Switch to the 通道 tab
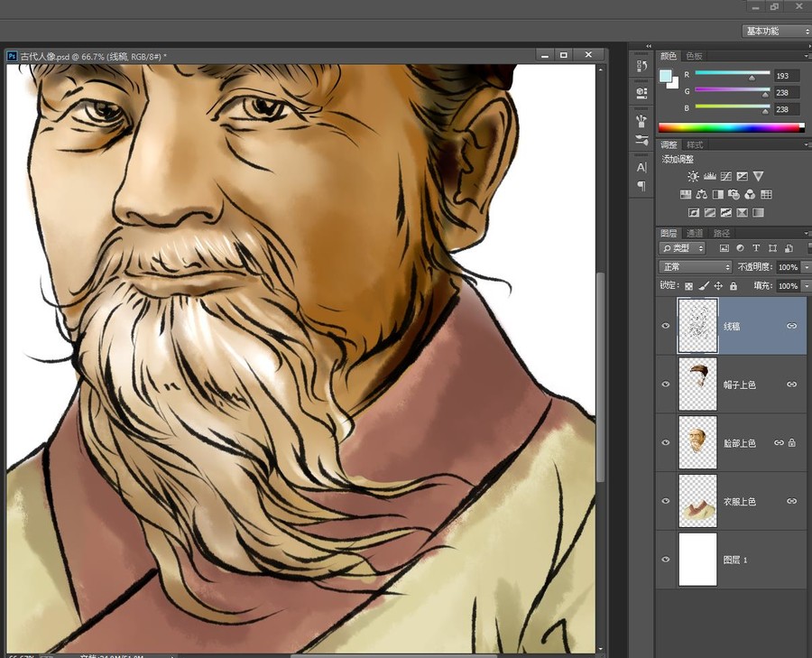Screen dimensions: 812x658 tap(694, 233)
